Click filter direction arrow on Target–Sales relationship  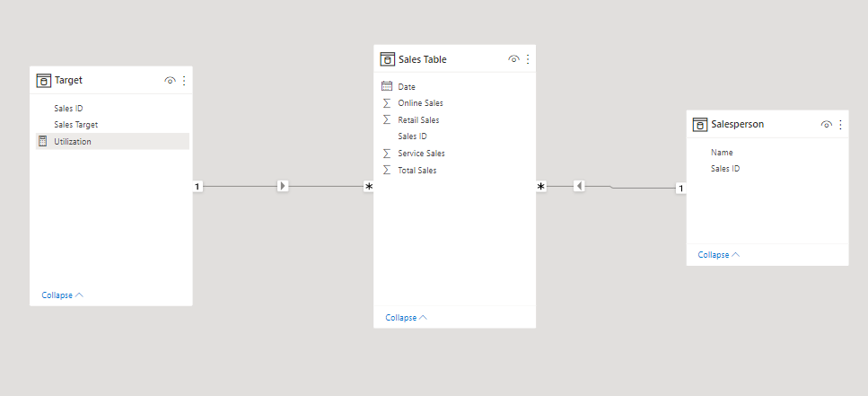point(283,186)
